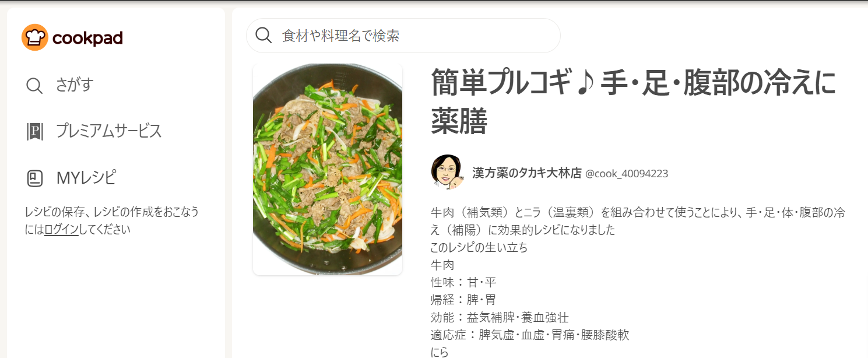This screenshot has width=868, height=358.
Task: Open the MYレシピ sidebar label
Action: pyautogui.click(x=86, y=177)
